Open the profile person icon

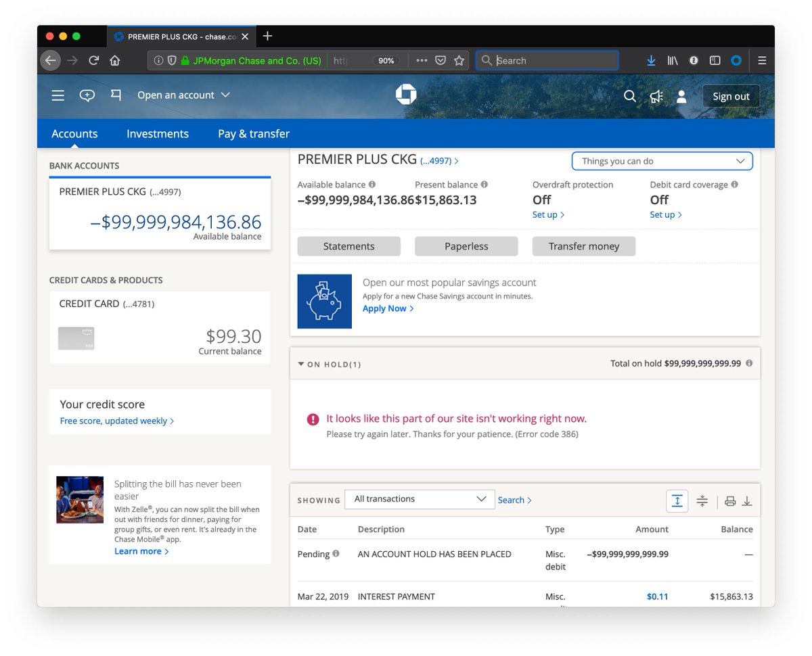(681, 96)
